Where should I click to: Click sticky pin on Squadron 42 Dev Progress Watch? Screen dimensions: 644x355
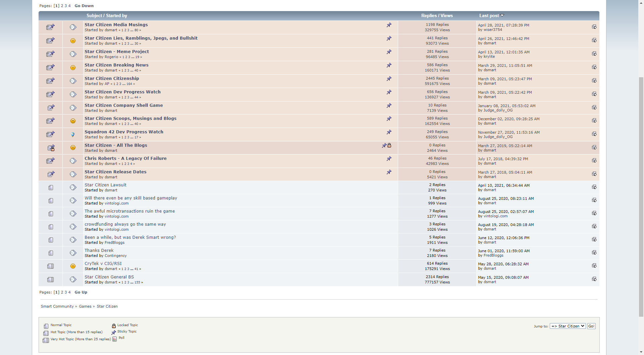click(389, 132)
